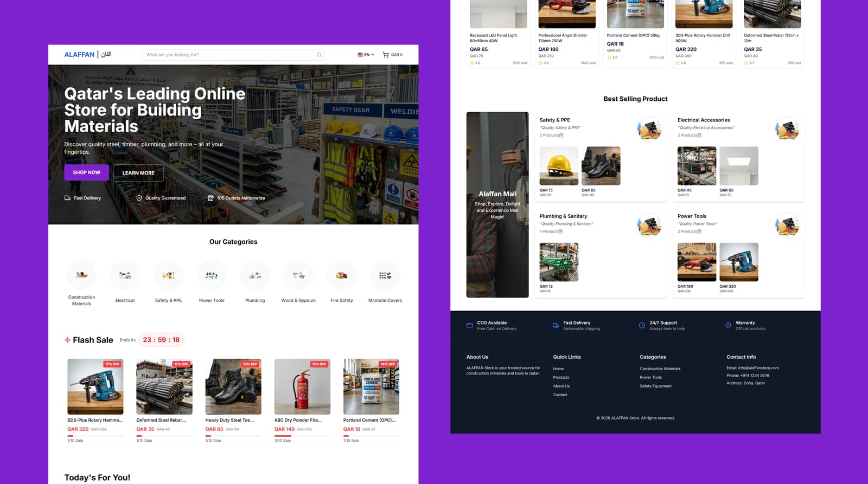Open the green pipes product QAR 12
The height and width of the screenshot is (484, 868).
point(559,262)
